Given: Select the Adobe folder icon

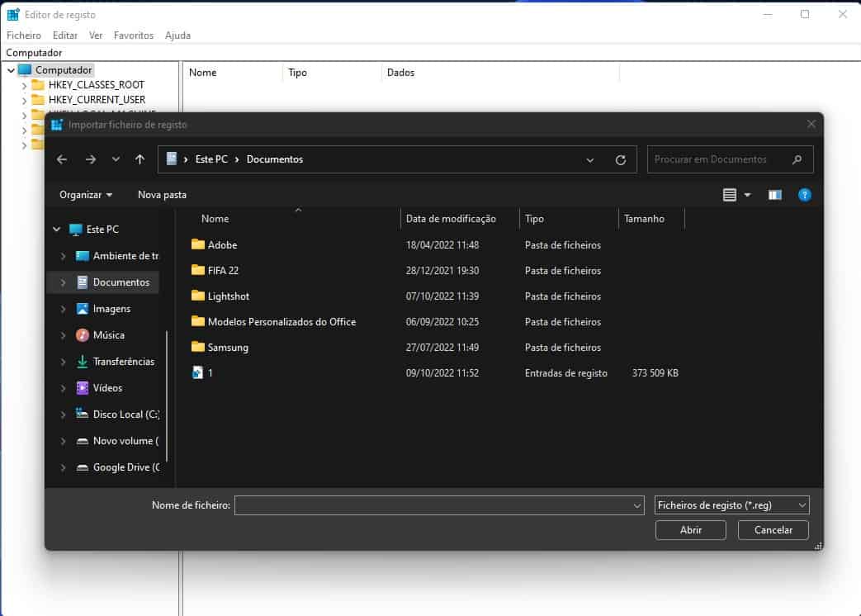Looking at the screenshot, I should [197, 244].
